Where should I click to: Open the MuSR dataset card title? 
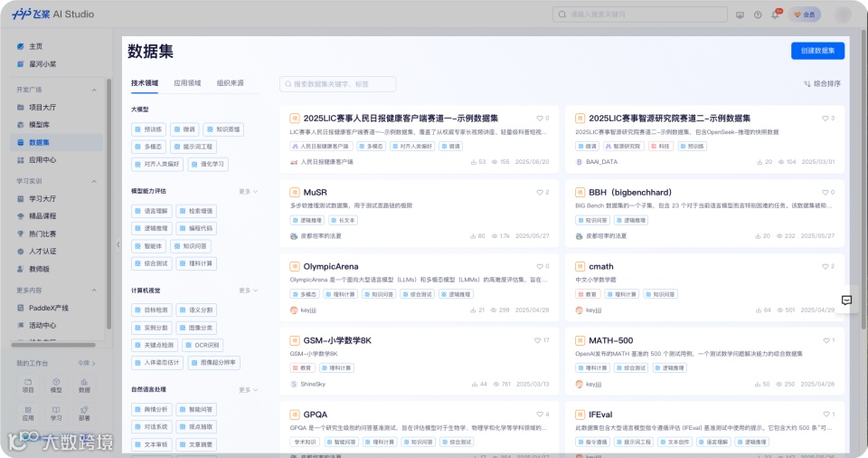coord(315,193)
